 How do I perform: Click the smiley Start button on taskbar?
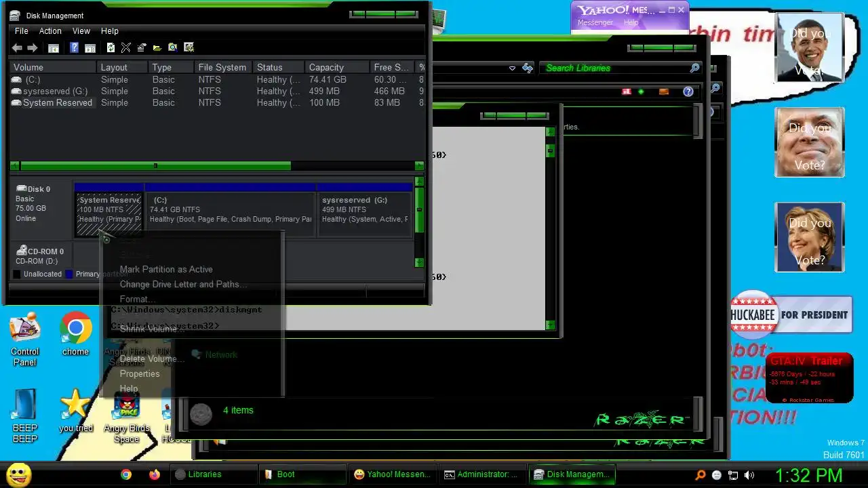point(18,474)
